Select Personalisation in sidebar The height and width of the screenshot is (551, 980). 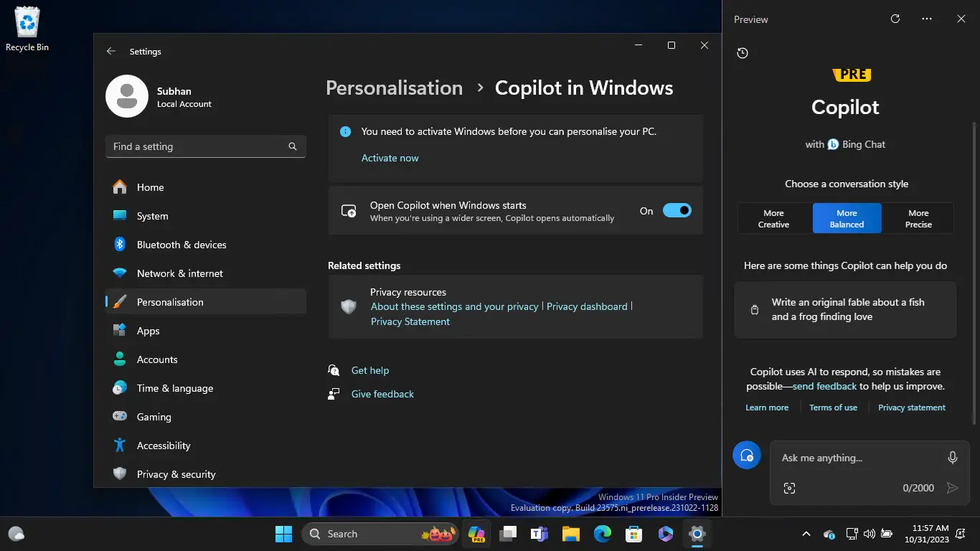[205, 302]
